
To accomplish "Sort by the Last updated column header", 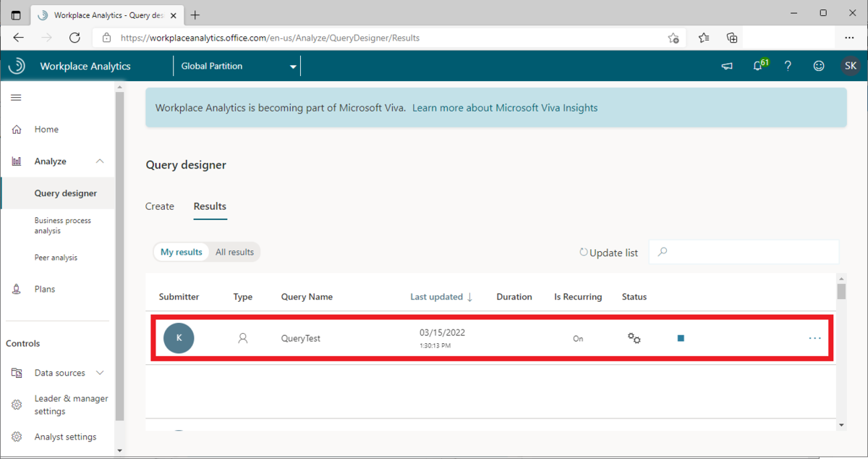I will point(441,297).
